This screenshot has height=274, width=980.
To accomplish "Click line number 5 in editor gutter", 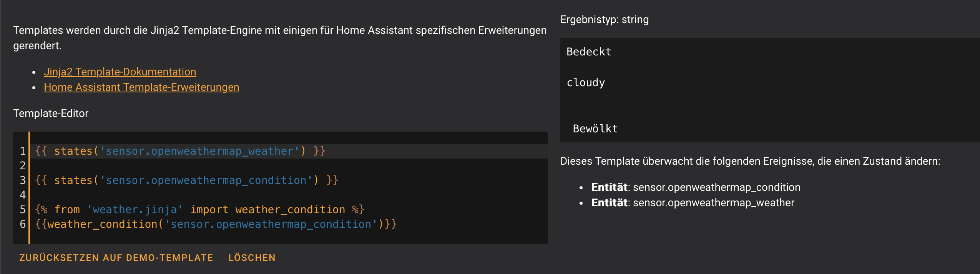I will tap(23, 210).
